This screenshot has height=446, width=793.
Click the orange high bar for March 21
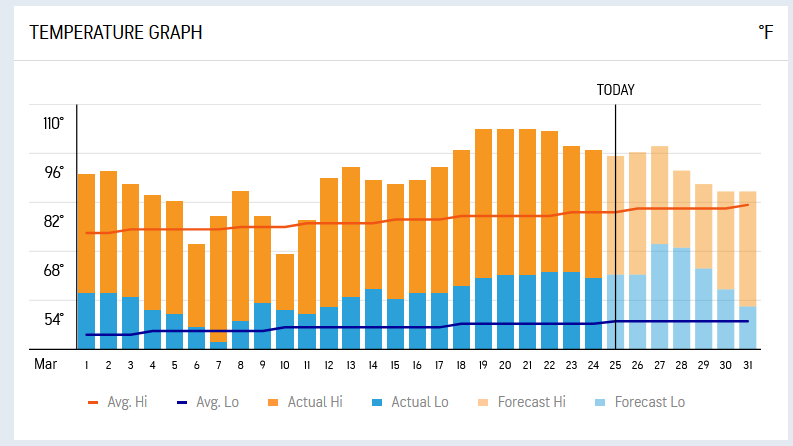(527, 202)
